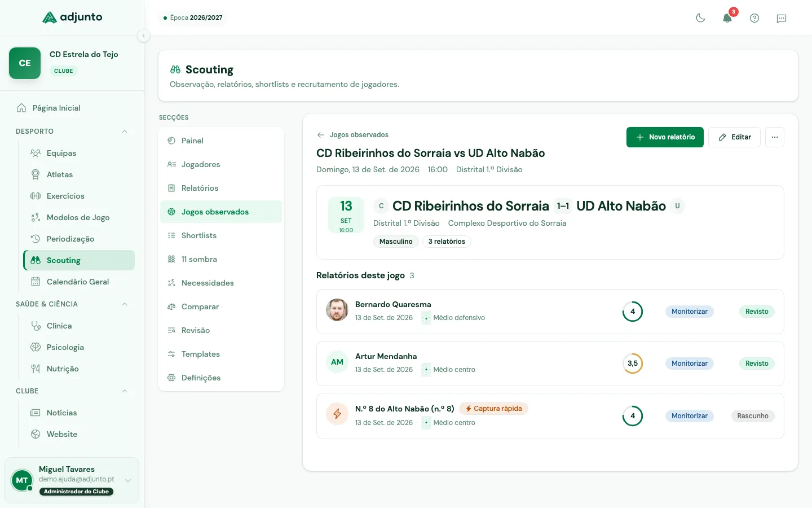This screenshot has width=812, height=508.
Task: Open Atletas in sidebar
Action: point(79,174)
